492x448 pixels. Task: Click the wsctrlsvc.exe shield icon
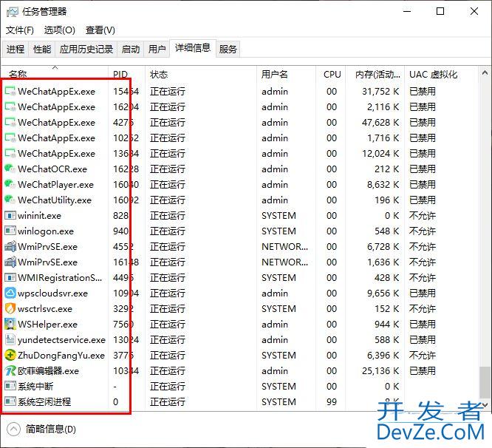click(x=10, y=308)
